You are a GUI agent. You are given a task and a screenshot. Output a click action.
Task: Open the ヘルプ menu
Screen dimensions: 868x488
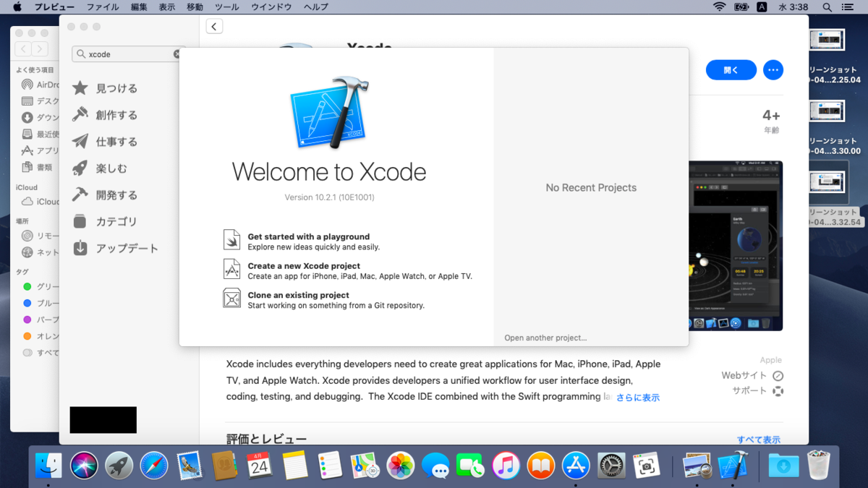315,7
